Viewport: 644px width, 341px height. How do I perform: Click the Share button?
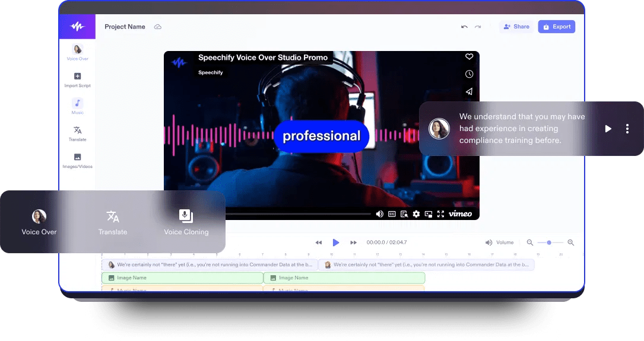(516, 27)
